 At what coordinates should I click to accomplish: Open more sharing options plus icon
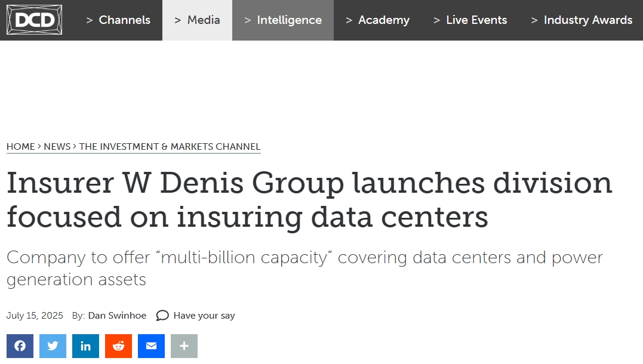184,346
